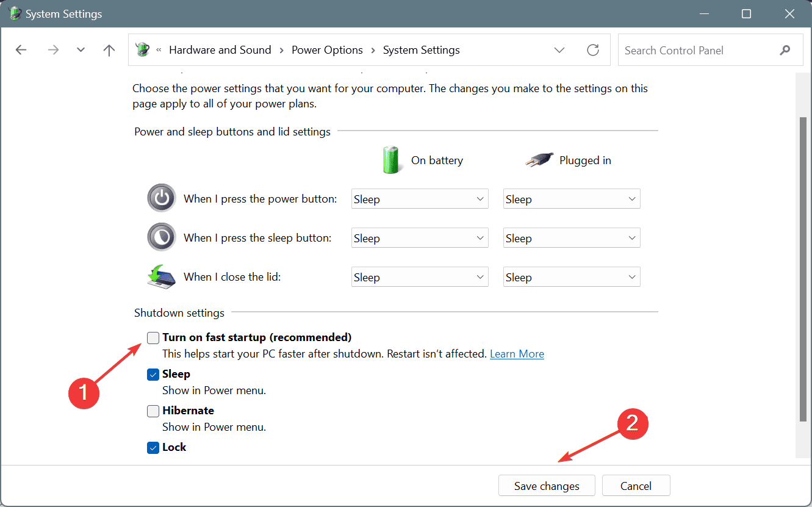Viewport: 812px width, 507px height.
Task: Click 'Show in Power menu.' under Sleep
Action: (214, 390)
